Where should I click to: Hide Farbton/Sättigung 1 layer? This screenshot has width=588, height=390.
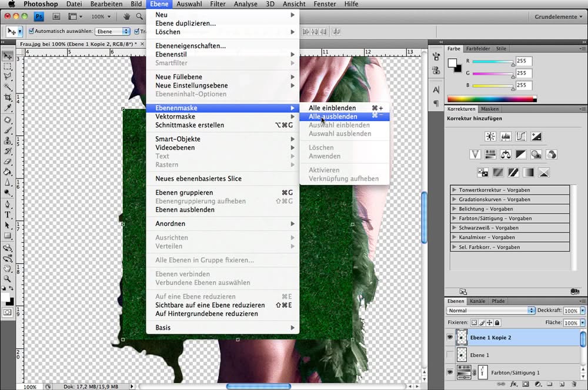(x=450, y=372)
